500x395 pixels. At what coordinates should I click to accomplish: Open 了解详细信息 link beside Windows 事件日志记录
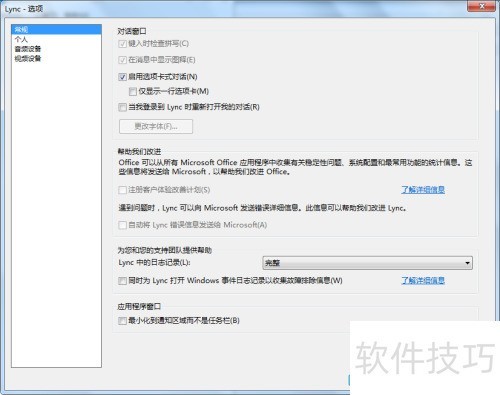(423, 281)
